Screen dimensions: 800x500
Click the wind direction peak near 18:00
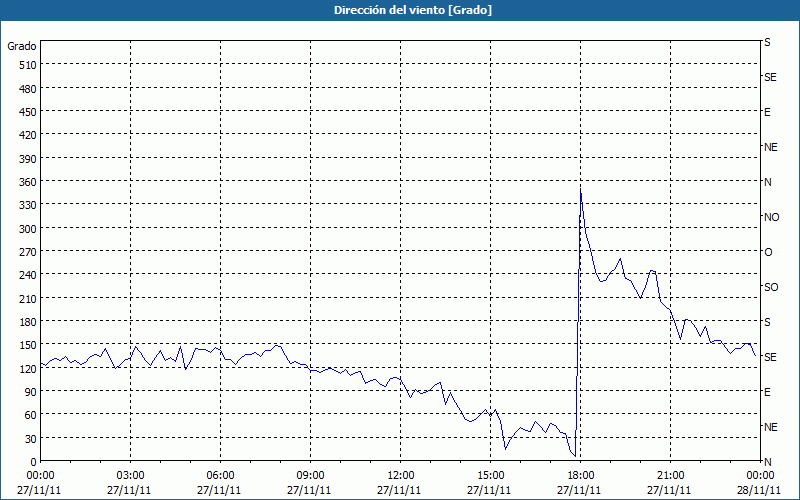pos(581,190)
